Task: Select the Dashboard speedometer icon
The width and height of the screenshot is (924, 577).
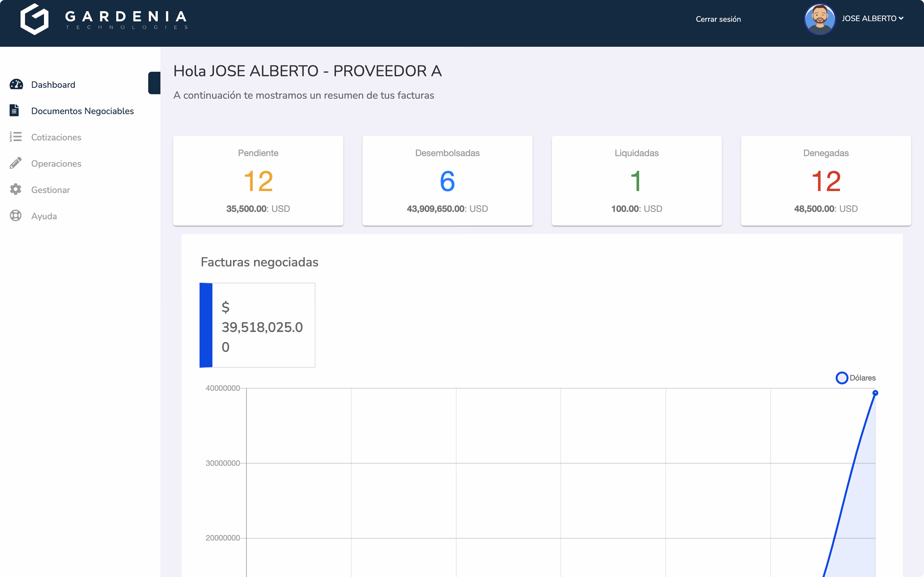Action: [x=16, y=84]
